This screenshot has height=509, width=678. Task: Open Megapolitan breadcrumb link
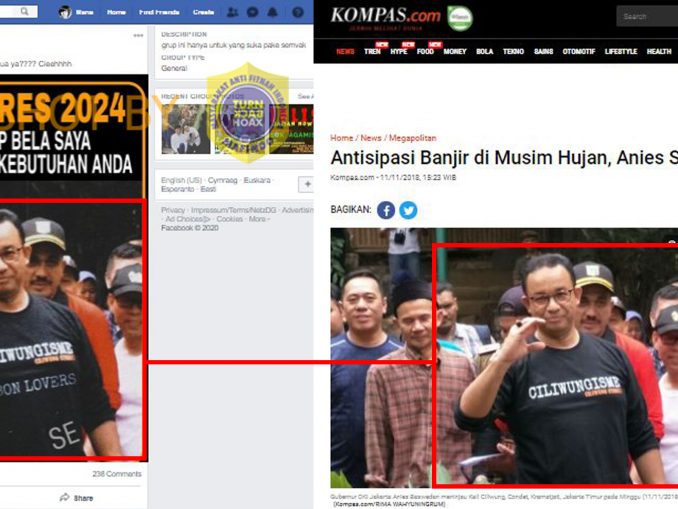[413, 138]
